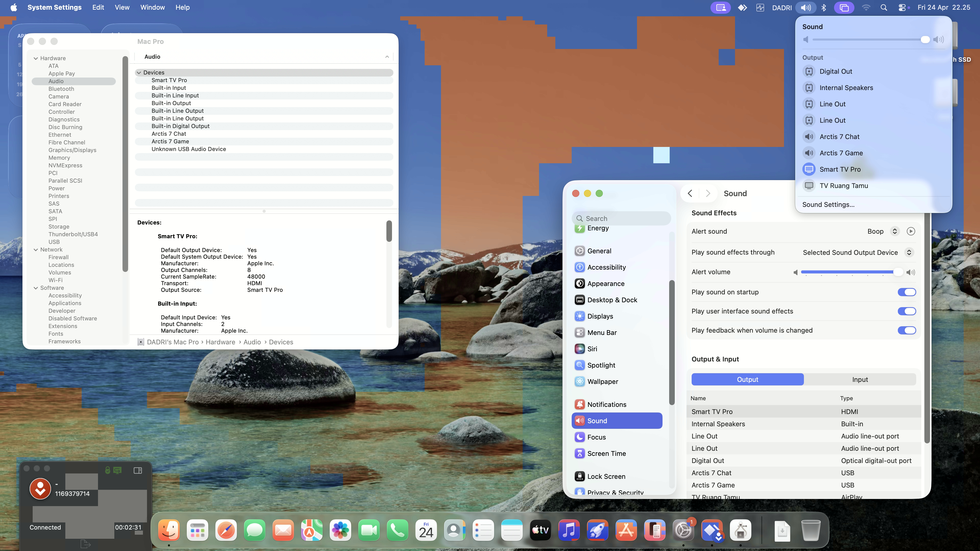Click Sound Settings… in Sound popup
Image resolution: width=980 pixels, height=551 pixels.
[828, 205]
